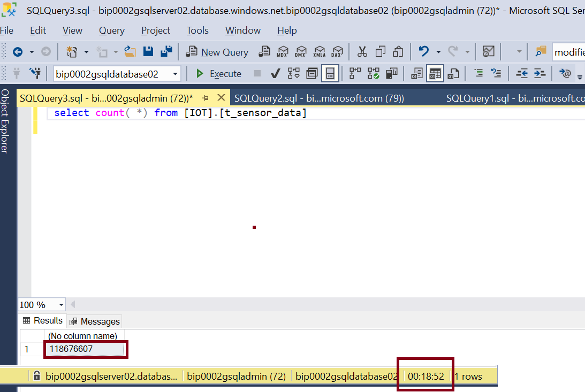
Task: Display the estimated execution plan
Action: tap(294, 73)
